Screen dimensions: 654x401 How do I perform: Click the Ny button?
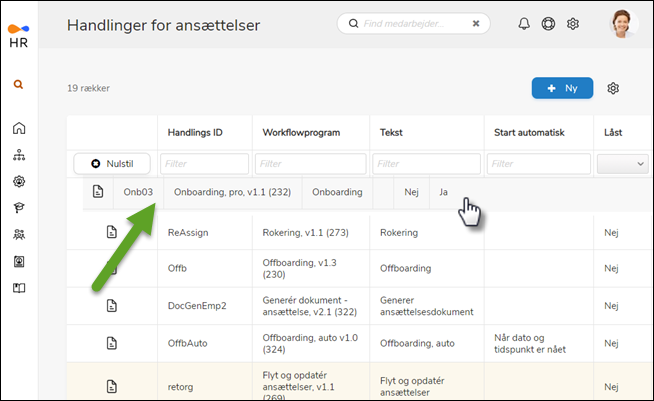562,88
